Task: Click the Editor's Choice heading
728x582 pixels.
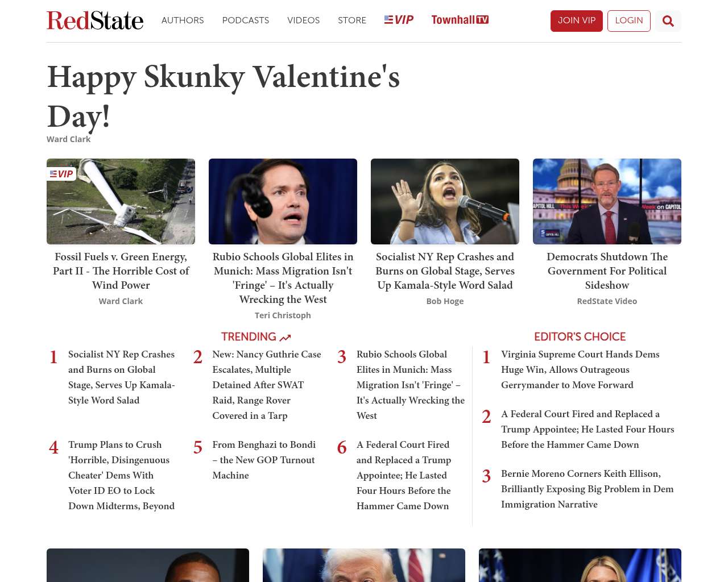Action: 580,337
